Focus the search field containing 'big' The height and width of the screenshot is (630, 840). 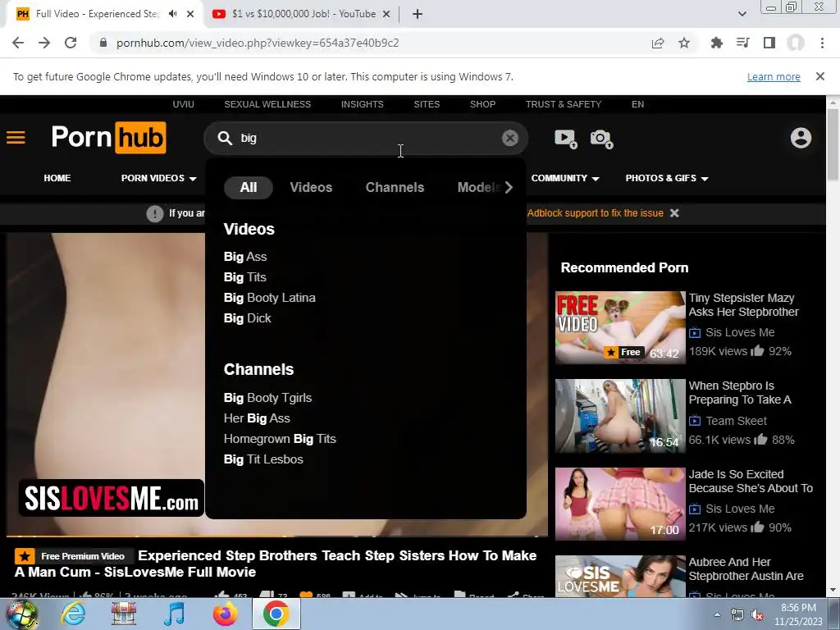coord(365,138)
